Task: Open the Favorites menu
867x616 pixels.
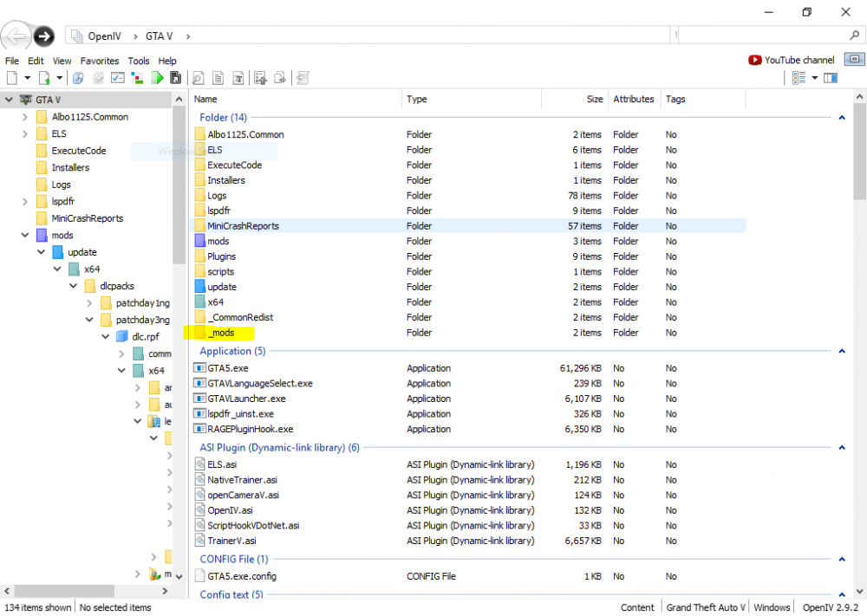Action: 100,61
